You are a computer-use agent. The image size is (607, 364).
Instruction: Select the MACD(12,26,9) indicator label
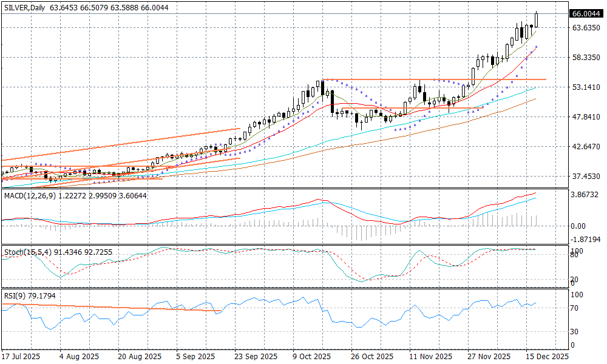29,195
